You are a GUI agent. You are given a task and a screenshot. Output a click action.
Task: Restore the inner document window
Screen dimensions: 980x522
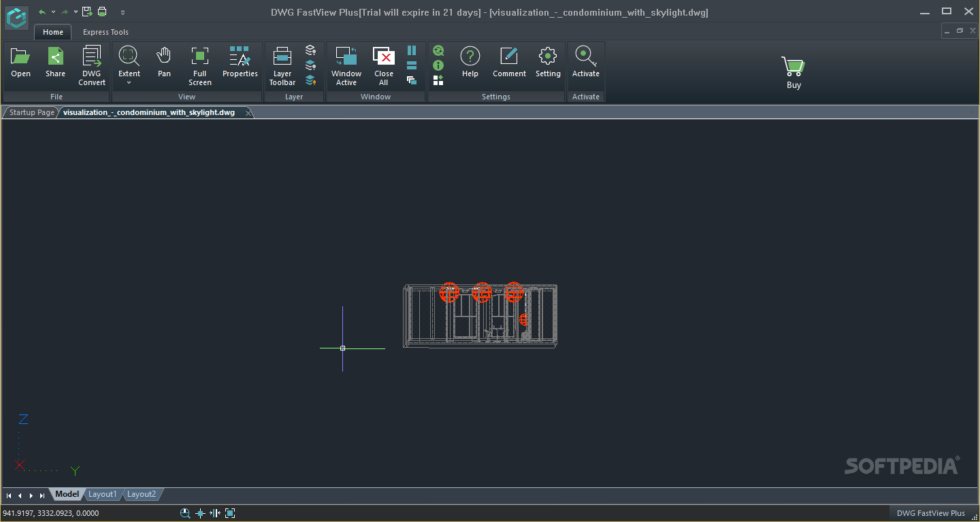[x=960, y=31]
